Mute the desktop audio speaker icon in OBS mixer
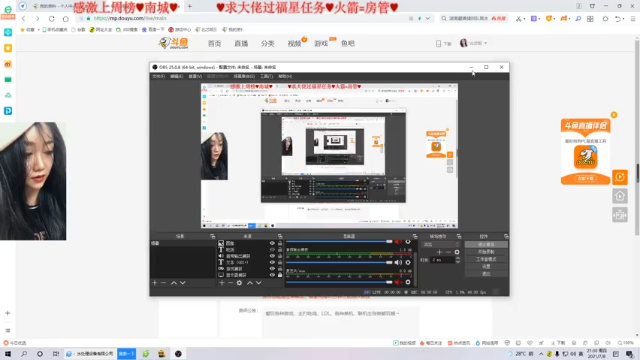Screen dimensions: 640x360 pyautogui.click(x=398, y=262)
